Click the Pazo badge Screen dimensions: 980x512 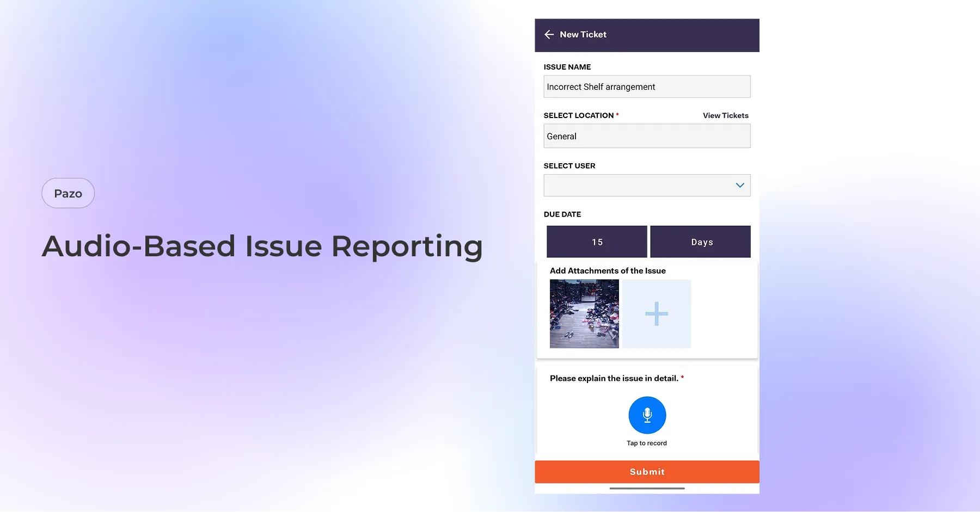pos(68,193)
